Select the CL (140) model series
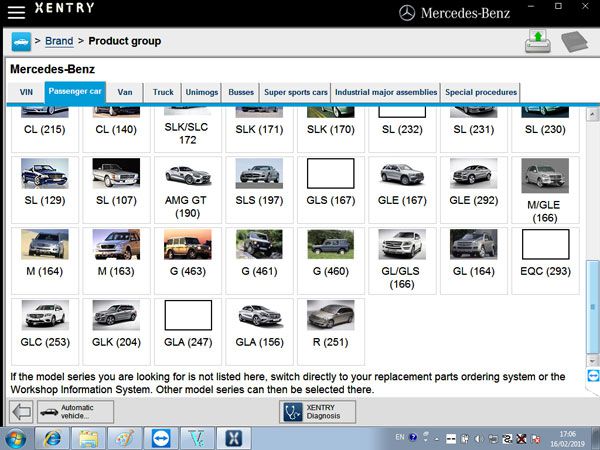Screen dimensions: 600x450 (x=116, y=129)
